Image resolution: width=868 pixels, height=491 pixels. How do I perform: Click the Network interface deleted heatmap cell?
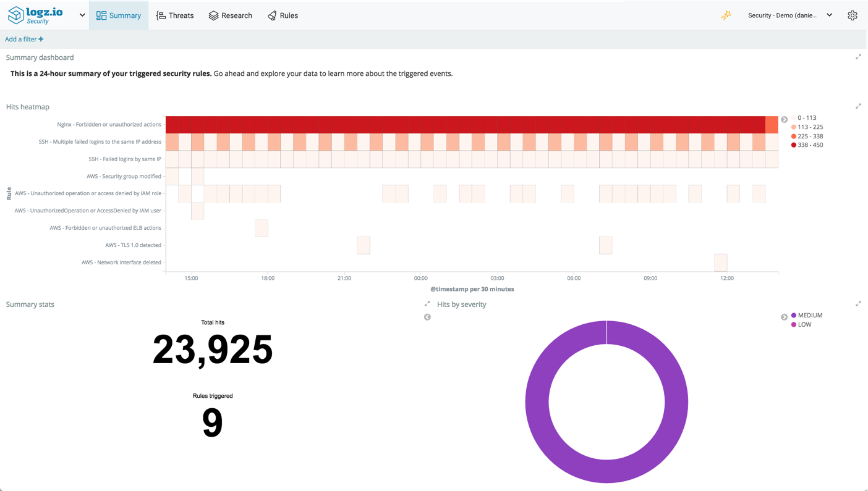coord(720,262)
